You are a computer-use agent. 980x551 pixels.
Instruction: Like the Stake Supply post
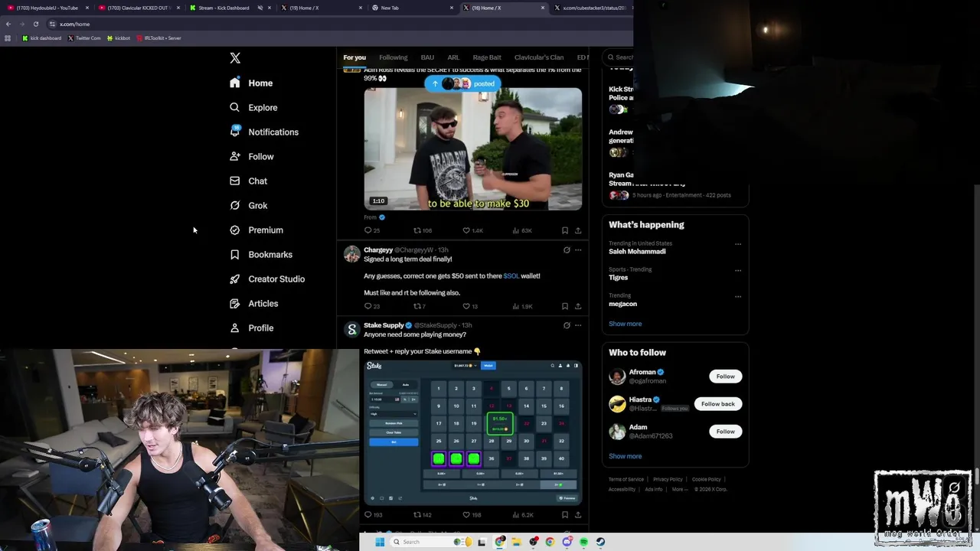(x=472, y=515)
